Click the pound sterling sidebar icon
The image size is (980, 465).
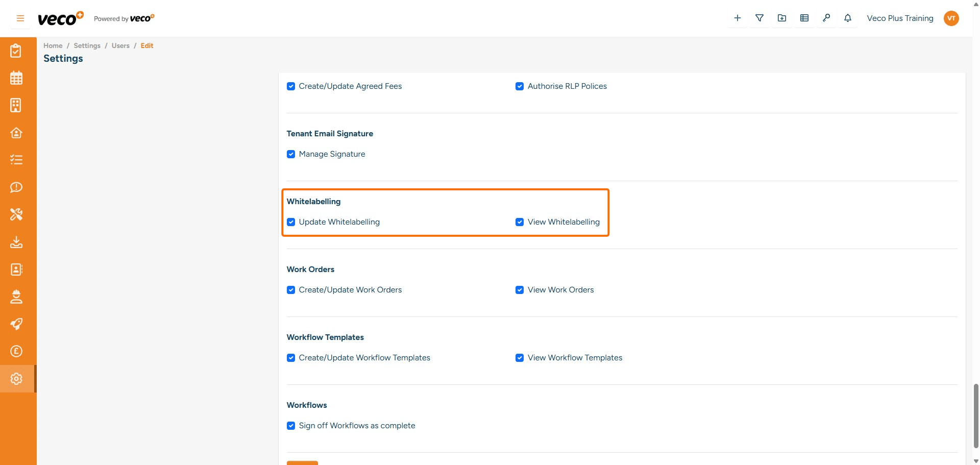(x=16, y=351)
